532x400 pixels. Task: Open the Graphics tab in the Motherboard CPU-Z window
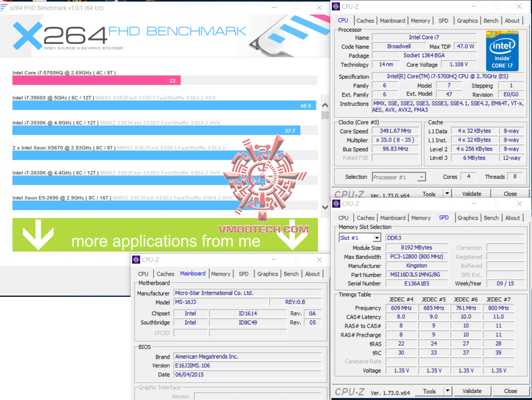267,274
